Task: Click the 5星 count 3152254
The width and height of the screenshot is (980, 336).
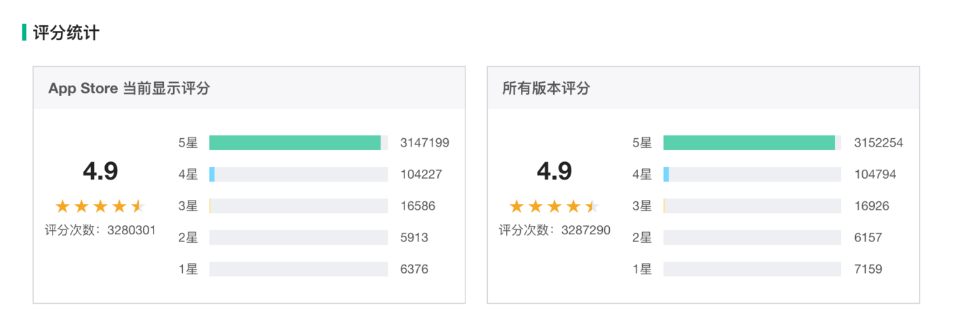Action: [x=878, y=143]
